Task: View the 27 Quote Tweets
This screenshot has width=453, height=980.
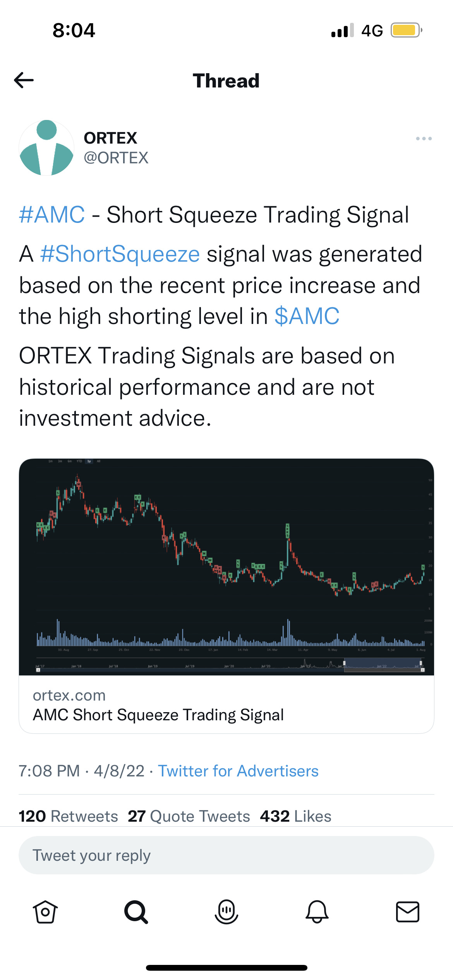Action: click(189, 816)
